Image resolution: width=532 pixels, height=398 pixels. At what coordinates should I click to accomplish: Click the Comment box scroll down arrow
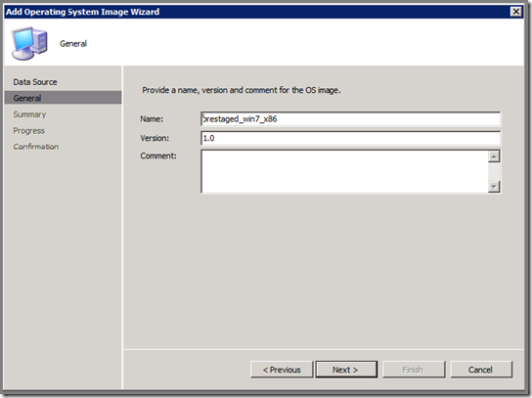click(494, 186)
